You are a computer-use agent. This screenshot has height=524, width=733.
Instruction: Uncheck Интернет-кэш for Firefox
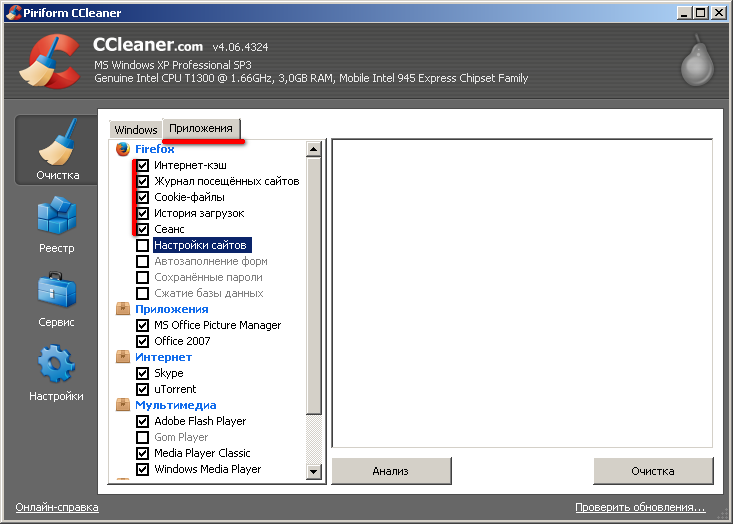click(x=143, y=165)
